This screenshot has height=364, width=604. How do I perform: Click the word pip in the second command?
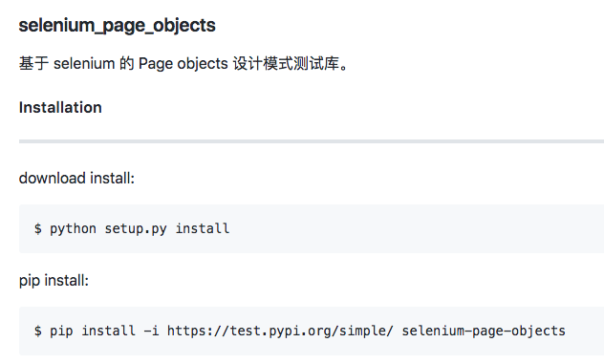pos(61,332)
